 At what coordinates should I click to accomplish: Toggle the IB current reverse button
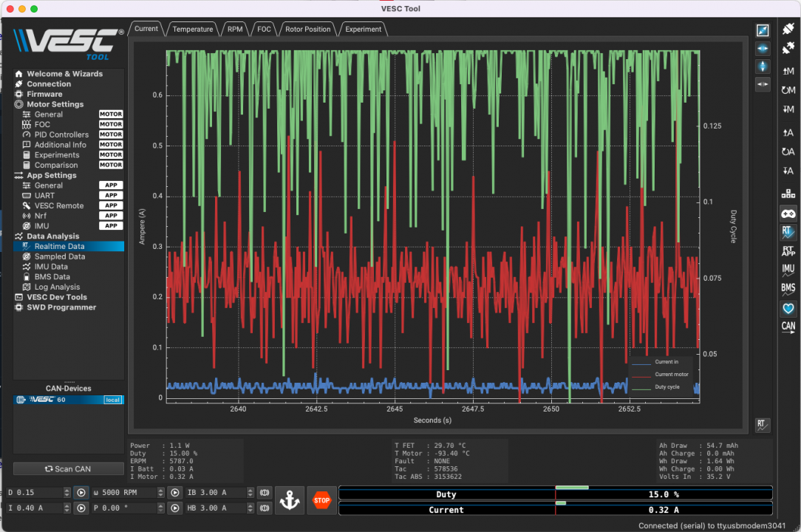coord(265,492)
